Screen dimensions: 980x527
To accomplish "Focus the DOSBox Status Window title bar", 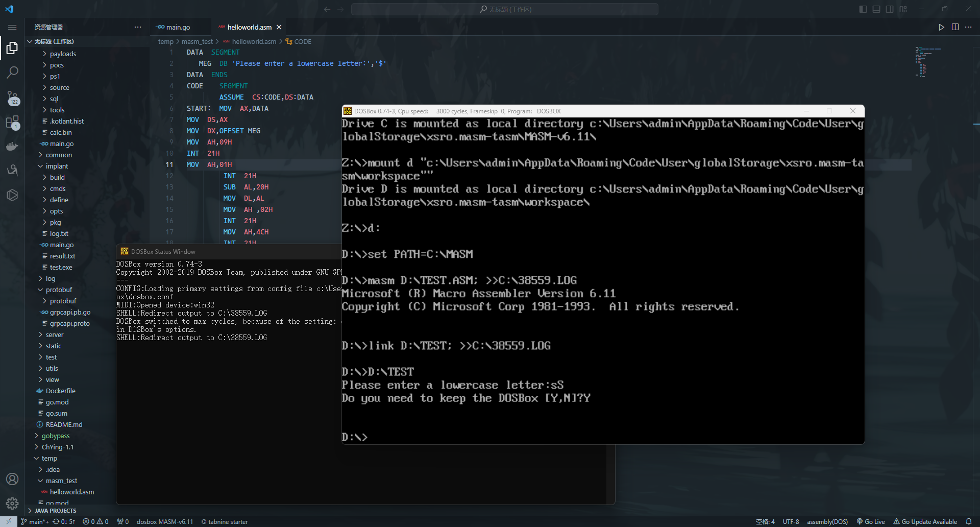I will 229,251.
